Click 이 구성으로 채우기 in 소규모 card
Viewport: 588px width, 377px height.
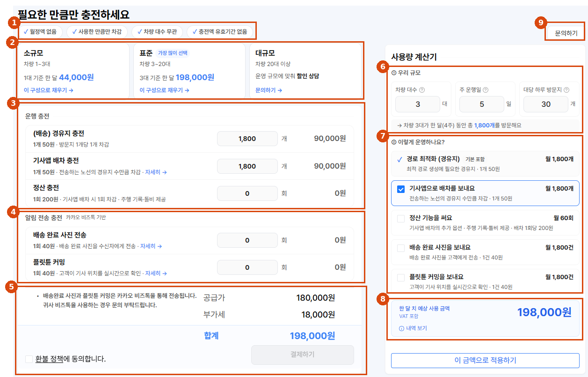click(x=48, y=90)
